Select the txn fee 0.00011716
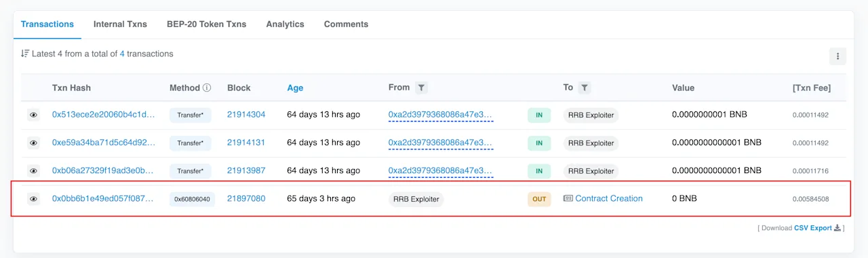This screenshot has width=868, height=258. [810, 171]
